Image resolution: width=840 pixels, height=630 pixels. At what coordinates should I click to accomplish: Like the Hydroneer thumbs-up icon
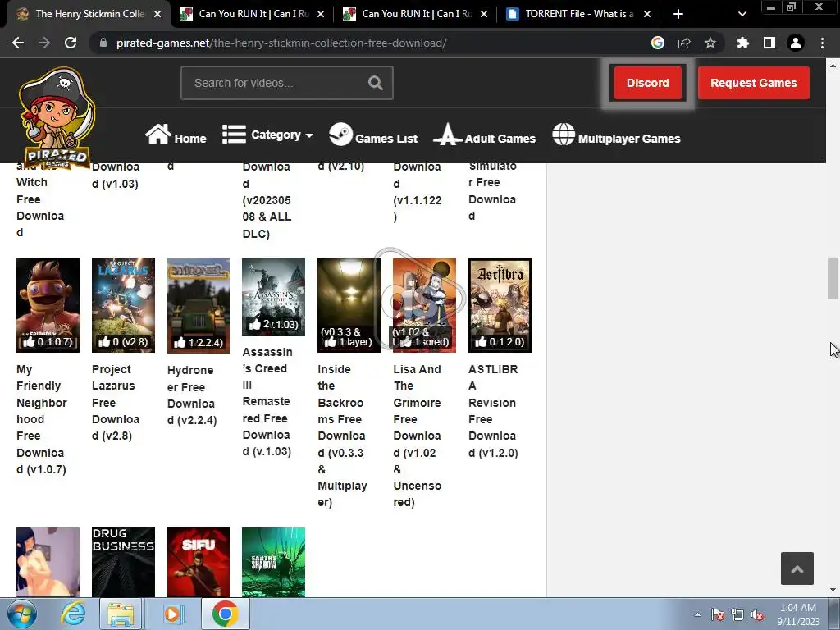pyautogui.click(x=180, y=342)
